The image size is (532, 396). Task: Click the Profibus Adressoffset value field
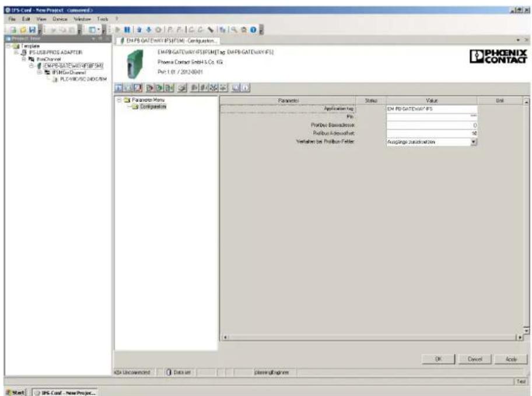click(432, 134)
